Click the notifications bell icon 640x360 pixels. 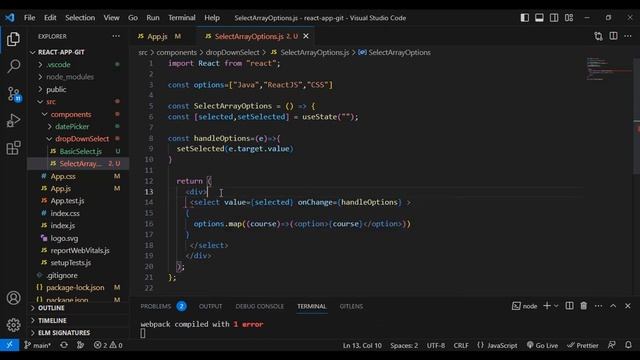pyautogui.click(x=628, y=345)
